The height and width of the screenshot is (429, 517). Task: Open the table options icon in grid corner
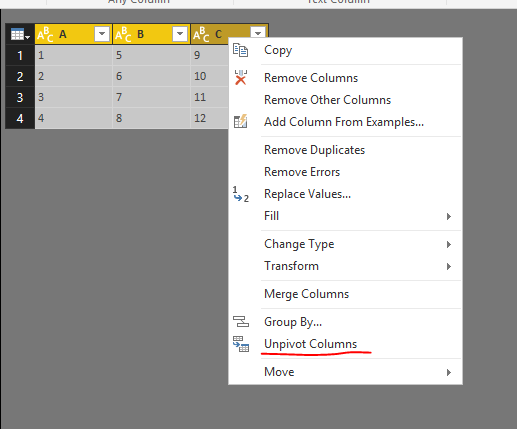pos(20,34)
